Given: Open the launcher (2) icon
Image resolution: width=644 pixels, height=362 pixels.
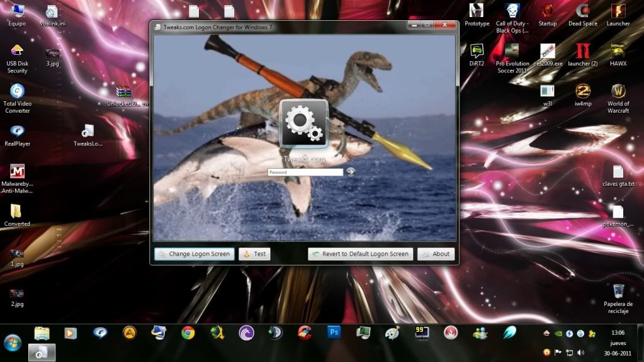Looking at the screenshot, I should point(583,55).
